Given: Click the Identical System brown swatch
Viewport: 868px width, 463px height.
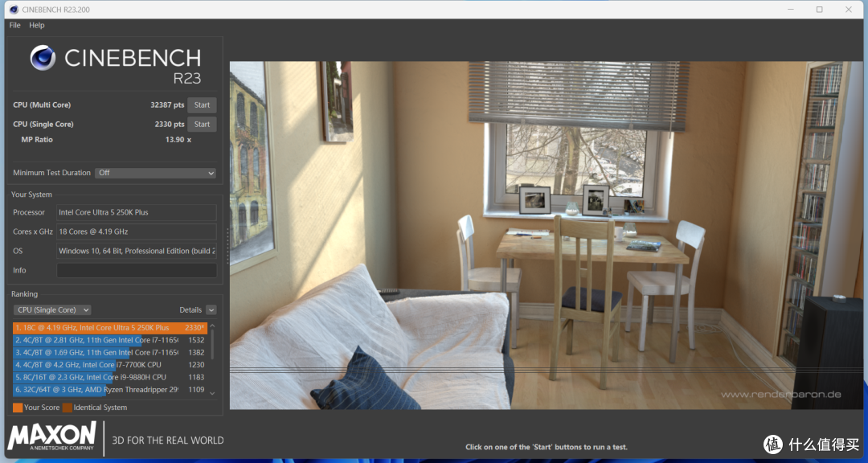Looking at the screenshot, I should pyautogui.click(x=67, y=408).
